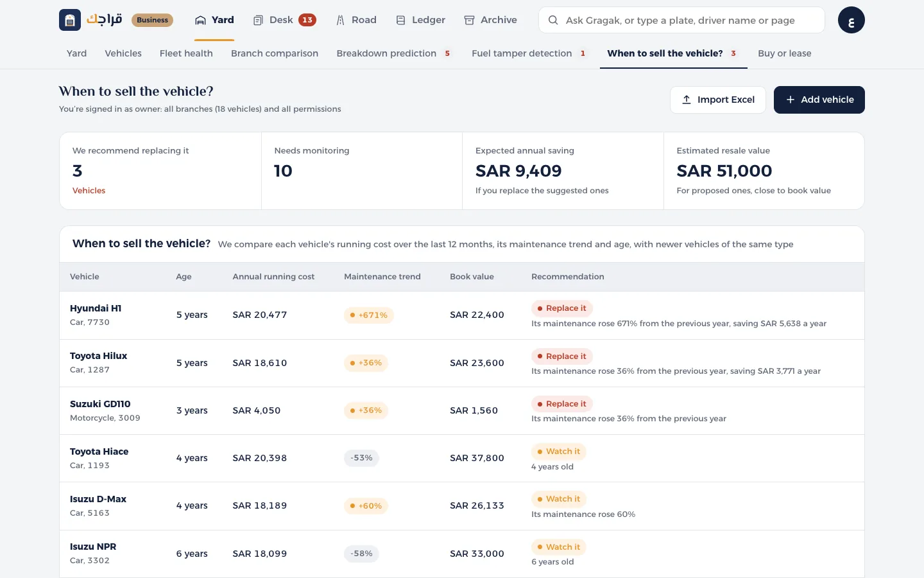Click the Gragak logo icon
This screenshot has width=924, height=578.
point(70,20)
